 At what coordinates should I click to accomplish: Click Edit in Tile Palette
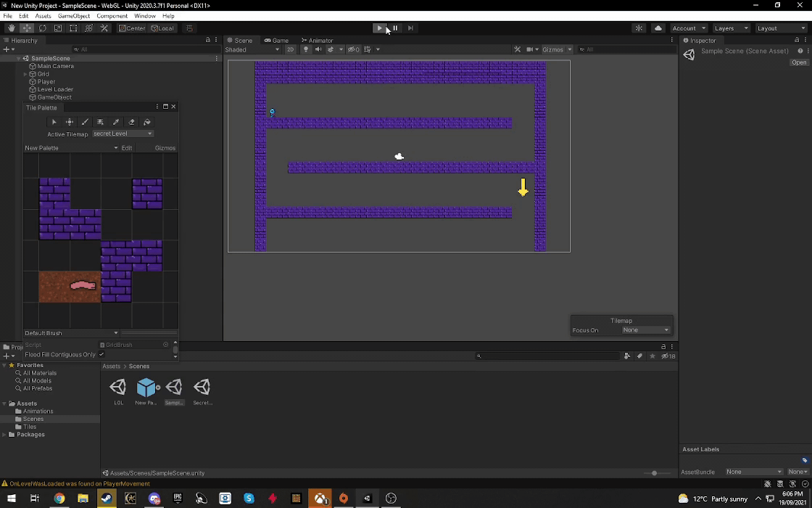[x=127, y=148]
